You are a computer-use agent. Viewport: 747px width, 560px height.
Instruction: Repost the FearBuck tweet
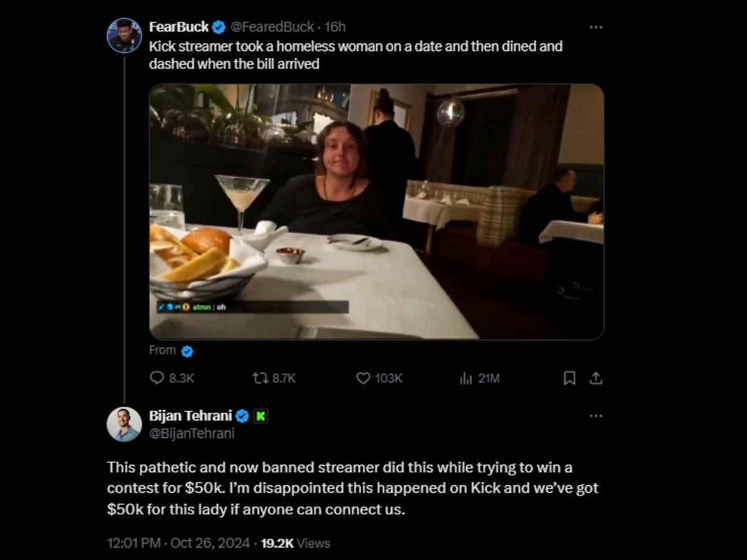coord(260,378)
